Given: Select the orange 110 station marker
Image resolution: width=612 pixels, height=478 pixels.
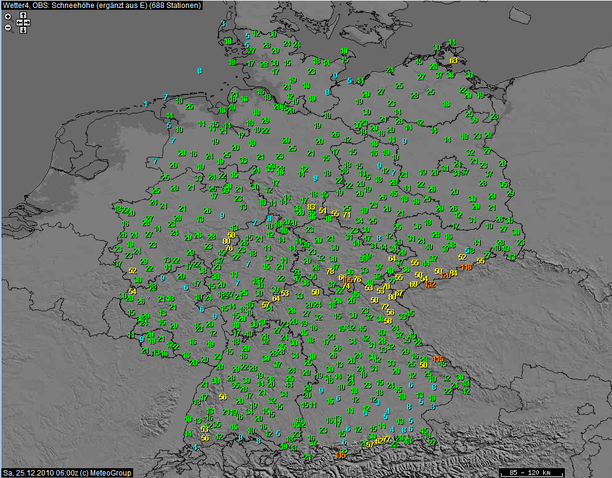Looking at the screenshot, I should click(437, 359).
